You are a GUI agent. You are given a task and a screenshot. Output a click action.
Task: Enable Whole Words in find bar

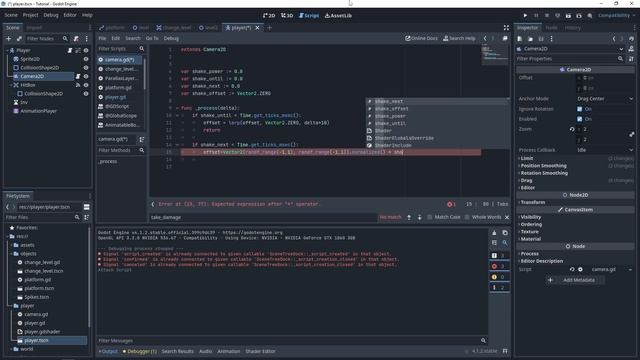coord(482,217)
